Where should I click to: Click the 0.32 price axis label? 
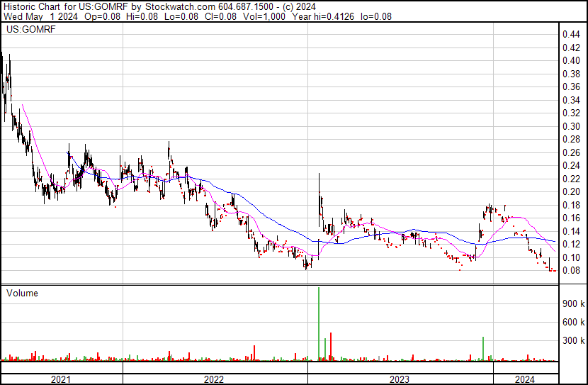571,113
